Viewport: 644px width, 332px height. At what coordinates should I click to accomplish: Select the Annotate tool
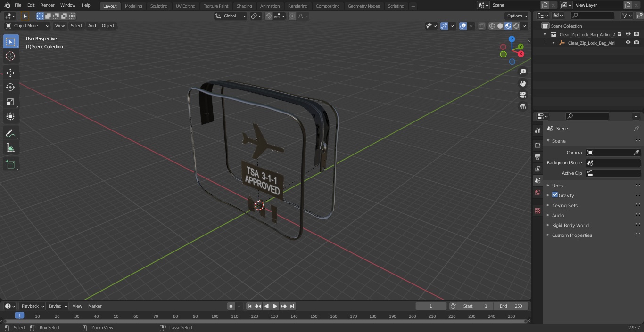(10, 134)
